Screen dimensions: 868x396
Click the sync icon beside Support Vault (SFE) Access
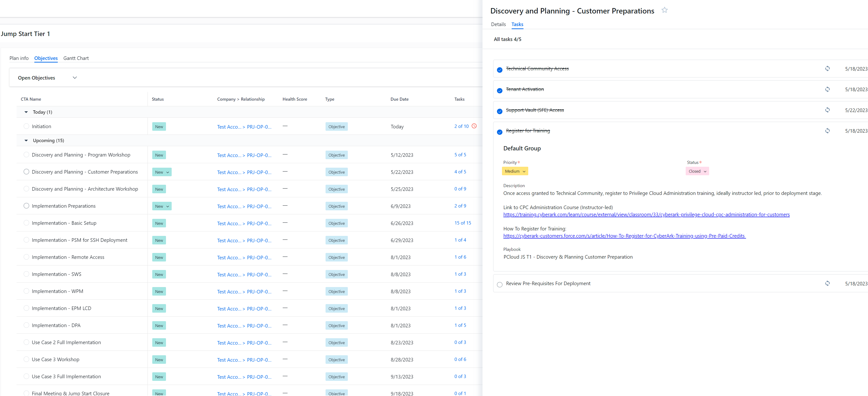(828, 110)
